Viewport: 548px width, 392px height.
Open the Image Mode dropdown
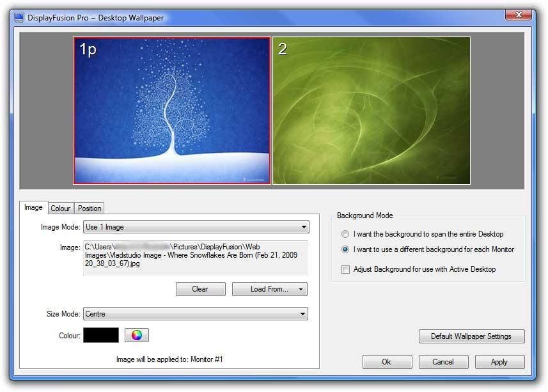(195, 226)
